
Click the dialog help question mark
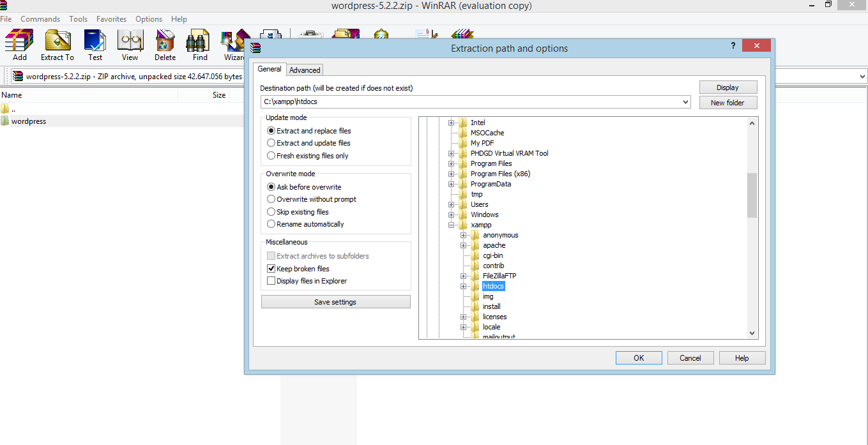point(733,46)
